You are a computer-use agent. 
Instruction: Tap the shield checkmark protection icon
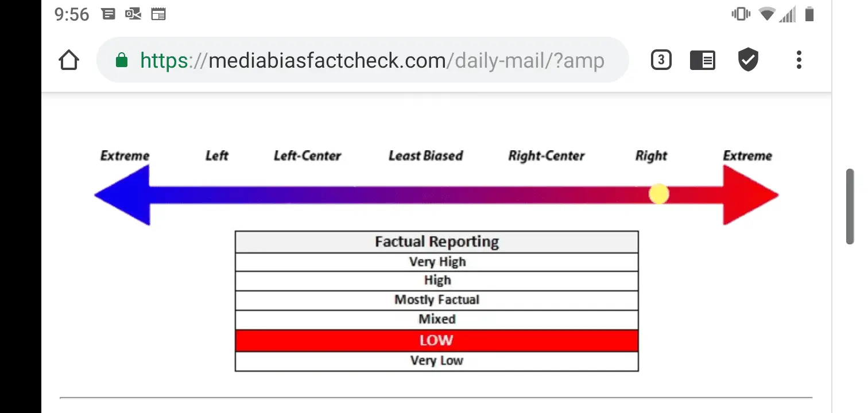coord(748,60)
